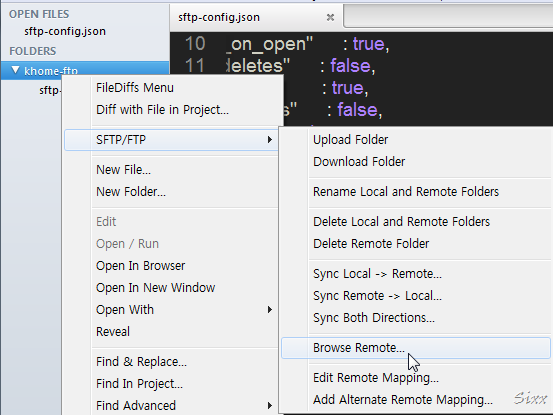Create a New File from context menu
The width and height of the screenshot is (553, 415).
point(123,170)
